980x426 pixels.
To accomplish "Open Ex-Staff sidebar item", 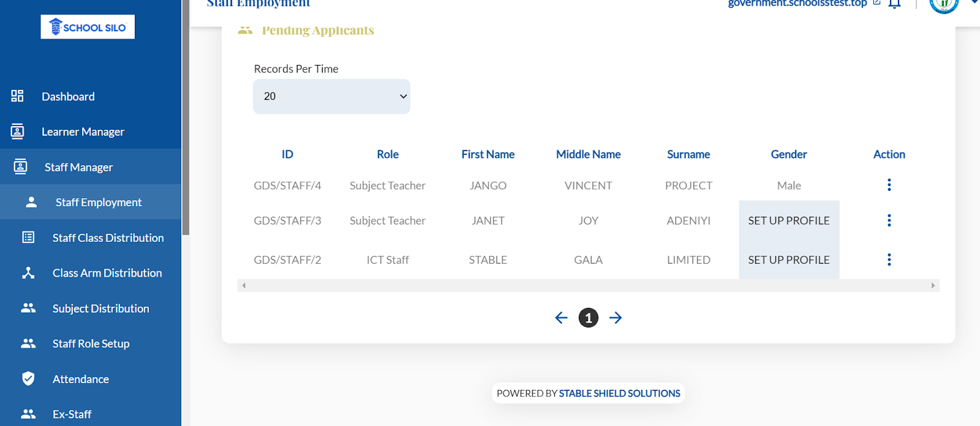I will click(x=72, y=414).
